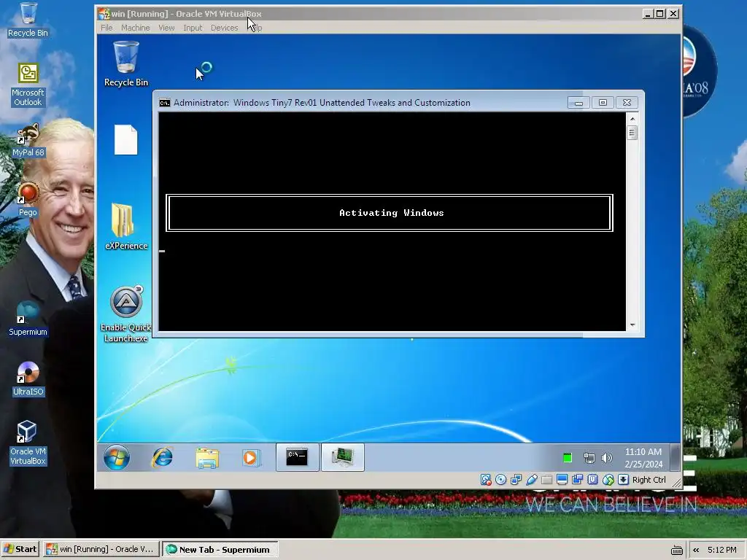The width and height of the screenshot is (747, 560).
Task: Click the USB devices status icon
Action: click(x=532, y=480)
